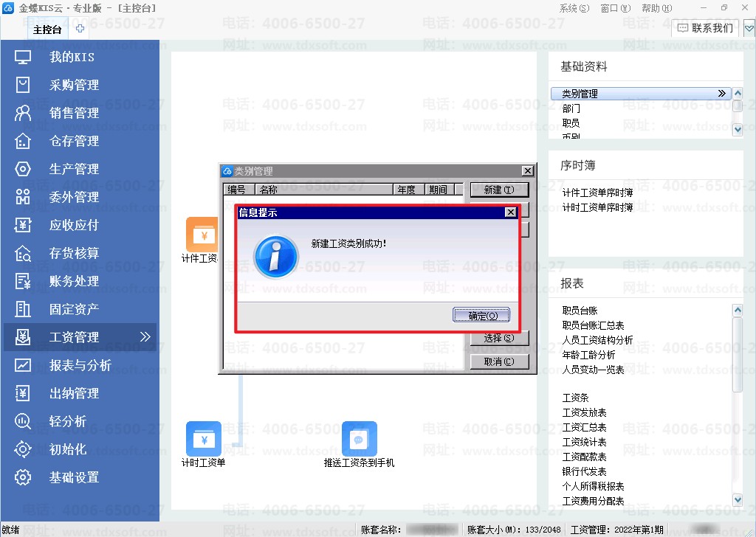Click the 联系我们 button

(x=705, y=29)
